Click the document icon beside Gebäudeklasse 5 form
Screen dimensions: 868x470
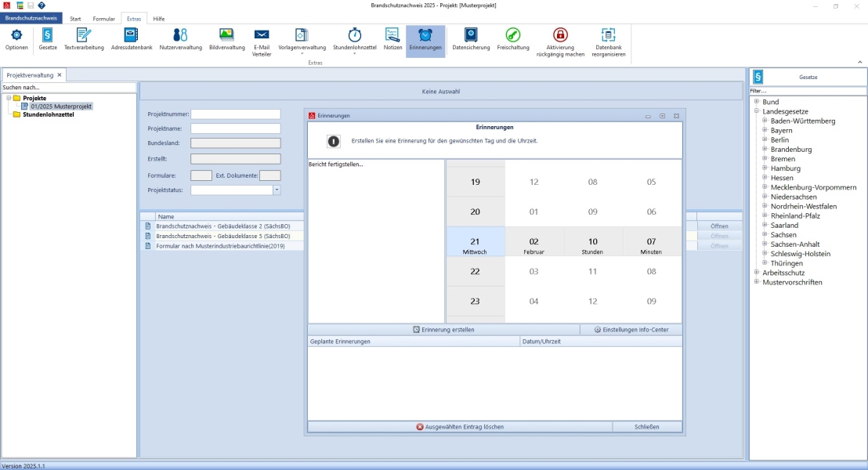tap(148, 236)
